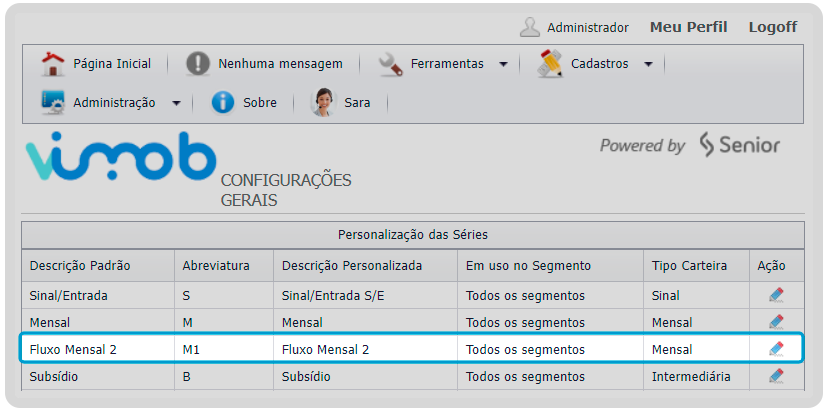The image size is (828, 413).
Task: Open the Meu Perfil link
Action: coord(688,27)
